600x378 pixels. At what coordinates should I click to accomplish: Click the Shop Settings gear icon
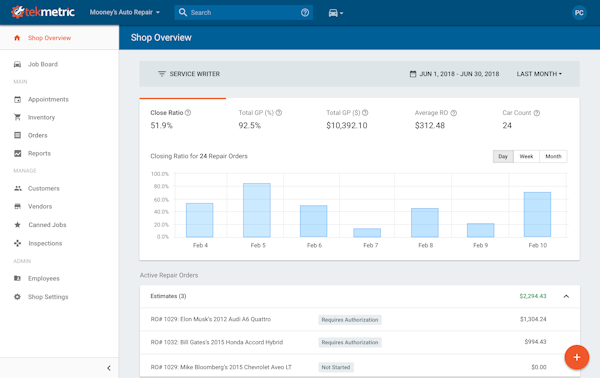coord(17,297)
